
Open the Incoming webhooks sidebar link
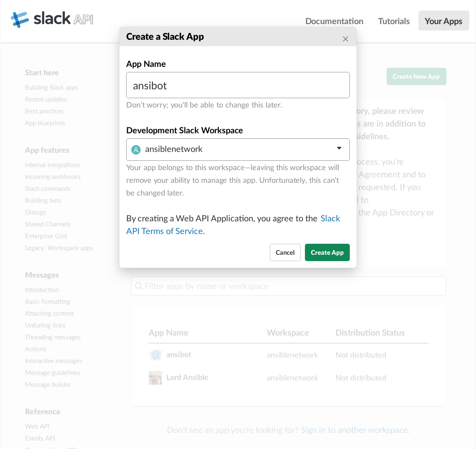[53, 177]
